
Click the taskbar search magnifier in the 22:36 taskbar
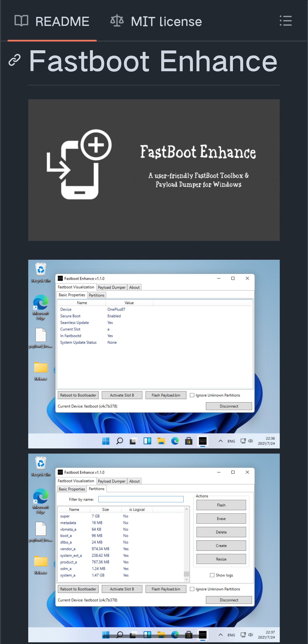point(120,441)
